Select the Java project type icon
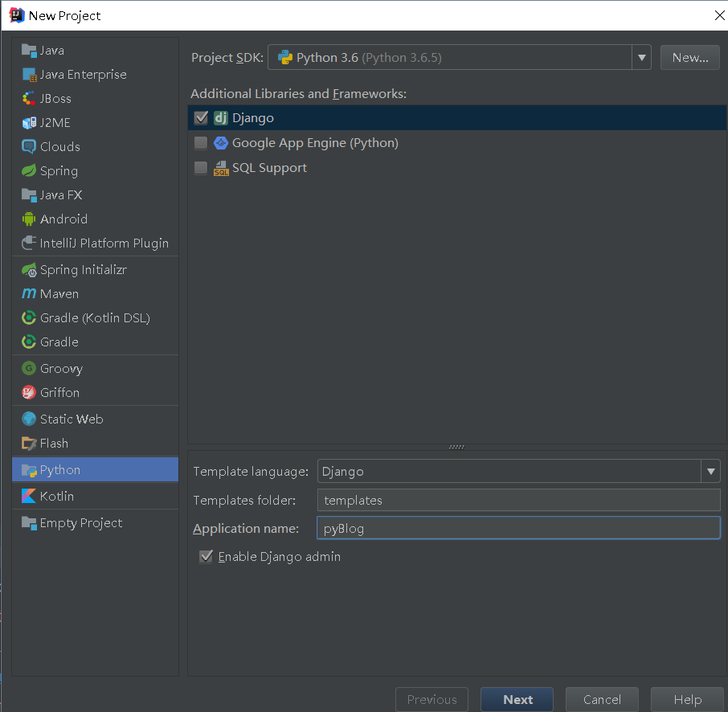Screen dimensions: 728x712 (29, 50)
